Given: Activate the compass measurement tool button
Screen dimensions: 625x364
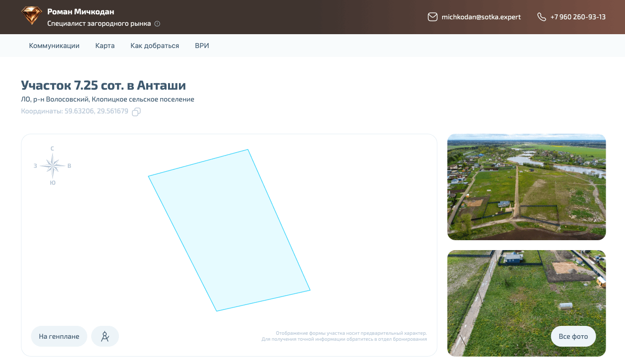Looking at the screenshot, I should tap(105, 336).
